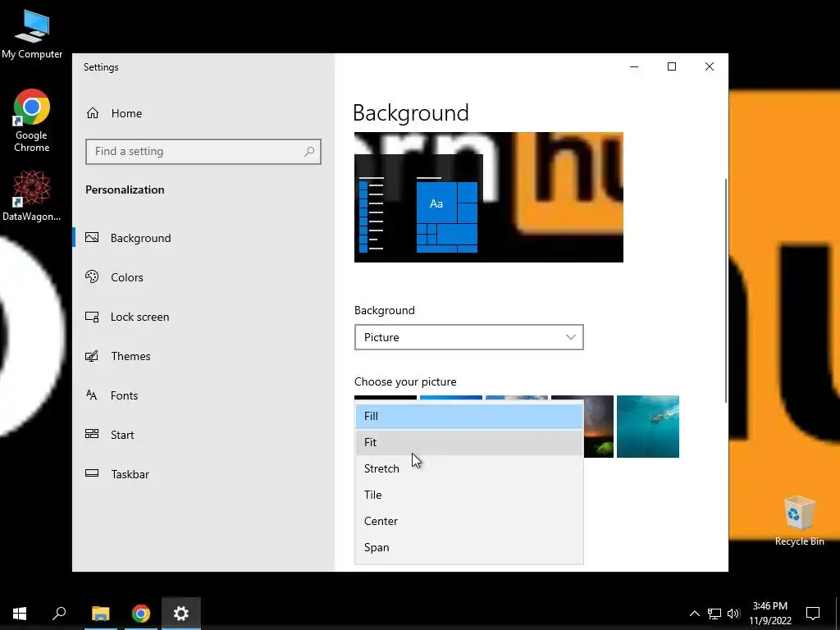Open volume control tray icon
This screenshot has height=630, width=840.
[733, 614]
